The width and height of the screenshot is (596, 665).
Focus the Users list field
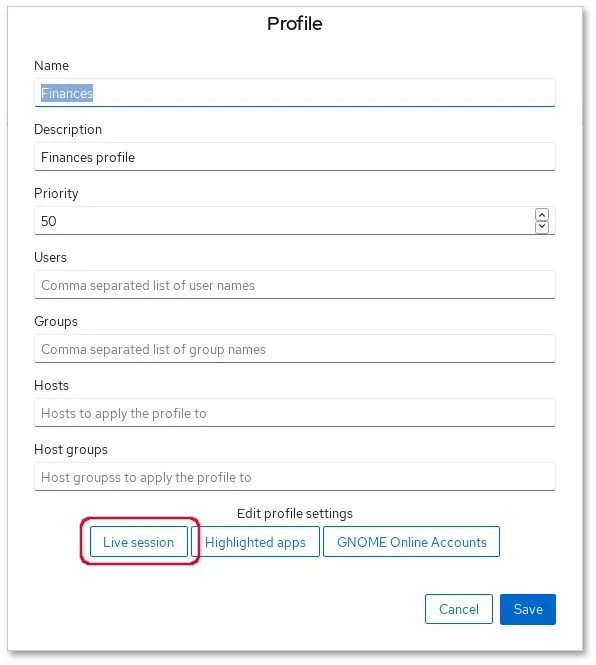[295, 285]
